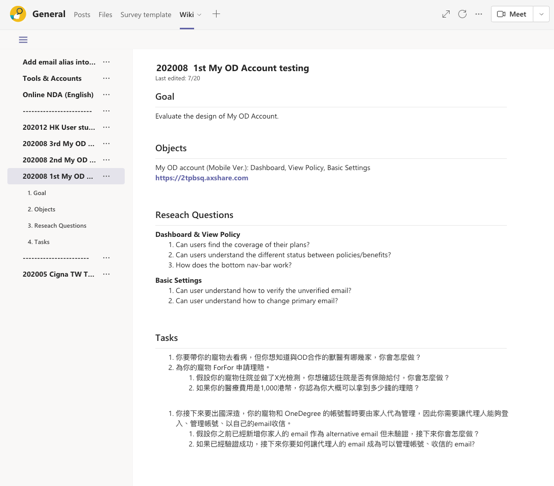Jump to 1. Goal section

pos(37,193)
